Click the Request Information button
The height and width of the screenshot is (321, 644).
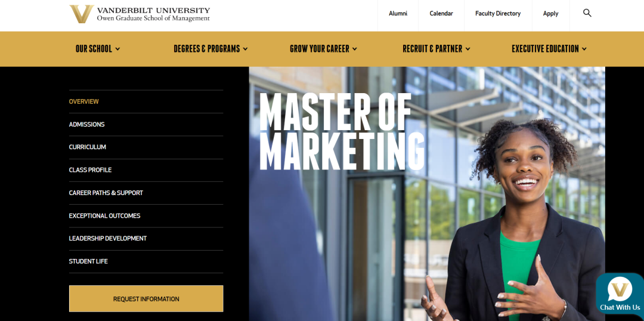[146, 299]
